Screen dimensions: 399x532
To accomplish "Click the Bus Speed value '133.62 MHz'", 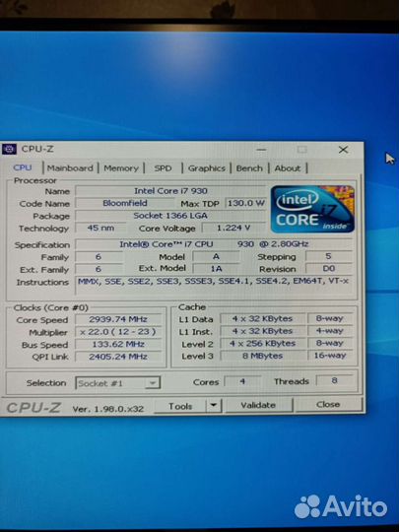I will point(118,344).
